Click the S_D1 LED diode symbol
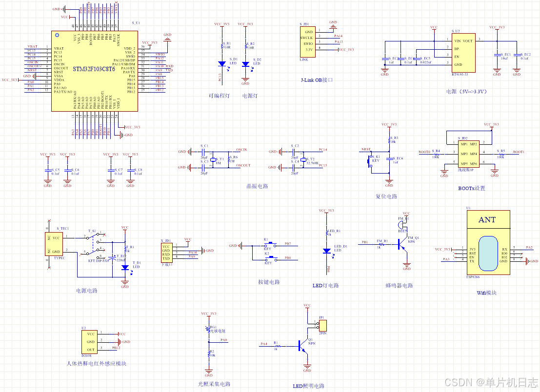The width and height of the screenshot is (540, 392). point(222,64)
